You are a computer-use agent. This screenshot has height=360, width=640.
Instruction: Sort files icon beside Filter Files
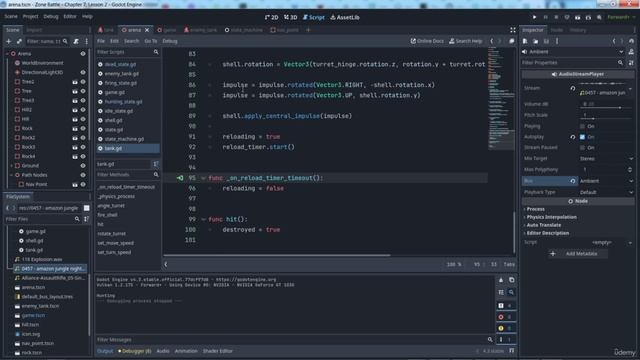87,219
